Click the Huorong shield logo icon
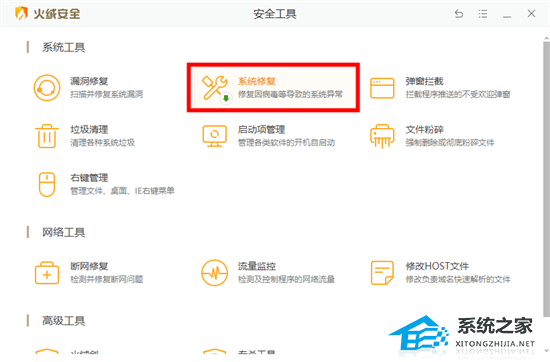The height and width of the screenshot is (362, 550). point(21,14)
